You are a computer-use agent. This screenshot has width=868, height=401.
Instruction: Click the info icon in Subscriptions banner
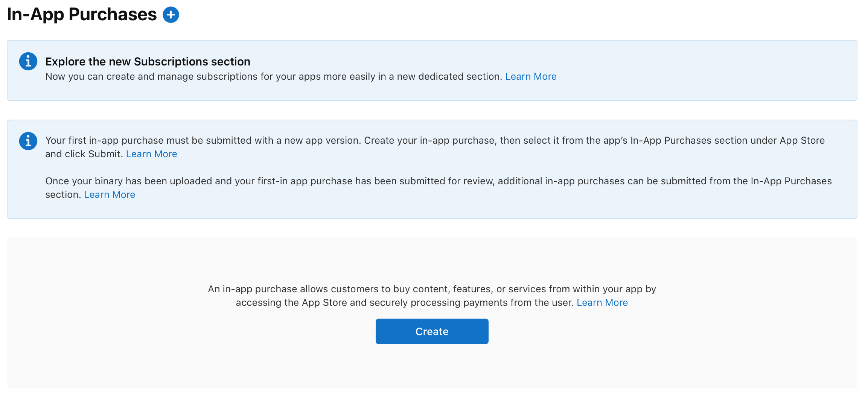point(28,61)
